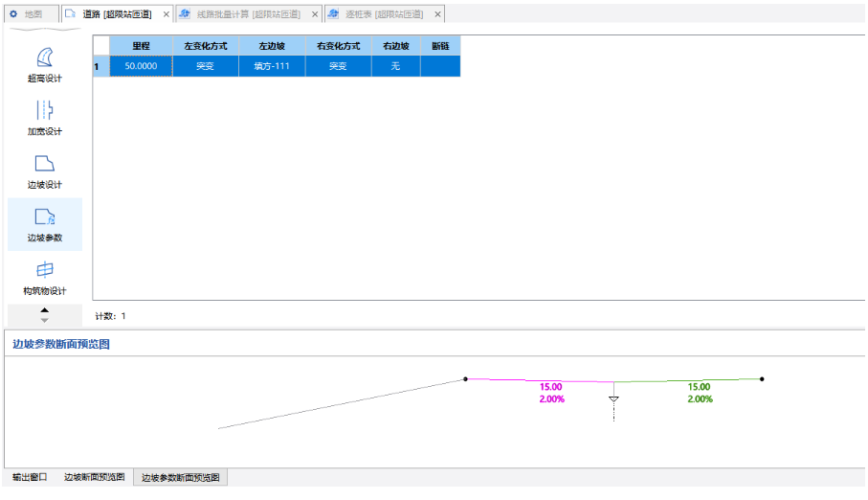The height and width of the screenshot is (500, 868).
Task: Open the 构筑物设计 tool
Action: point(45,278)
